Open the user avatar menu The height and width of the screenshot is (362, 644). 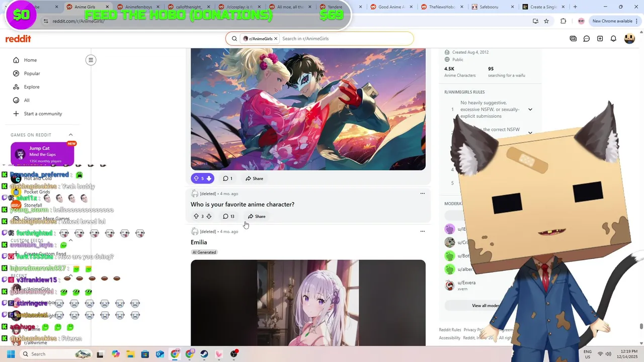[629, 39]
